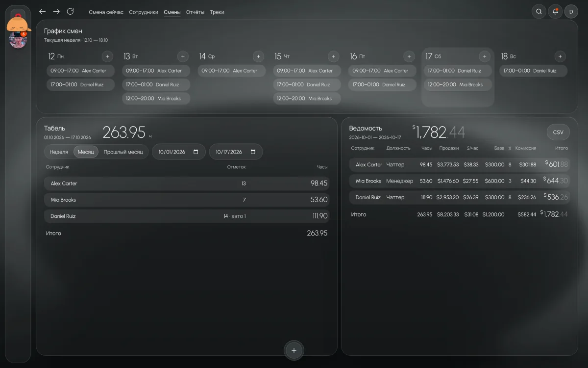Select the Прошлый месяц period option

(123, 152)
